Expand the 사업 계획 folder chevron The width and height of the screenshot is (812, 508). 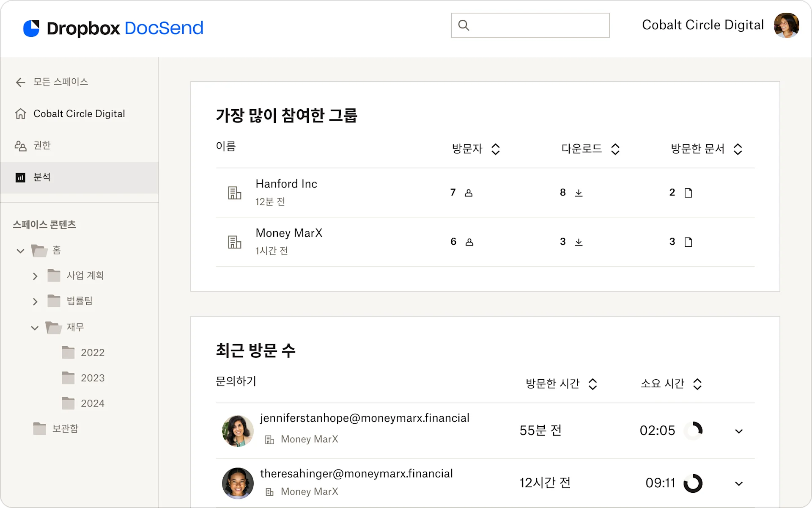[x=35, y=276]
